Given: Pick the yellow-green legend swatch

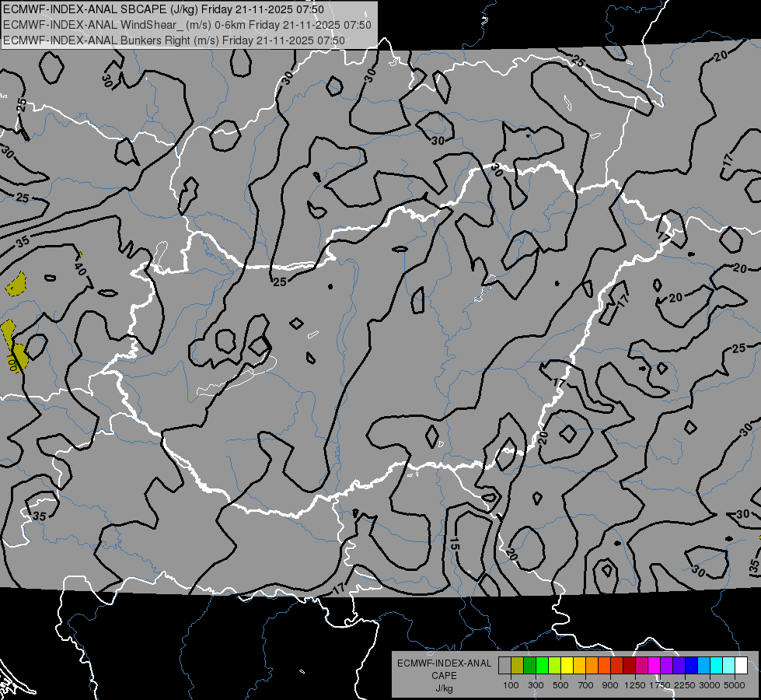Looking at the screenshot, I should [554, 666].
